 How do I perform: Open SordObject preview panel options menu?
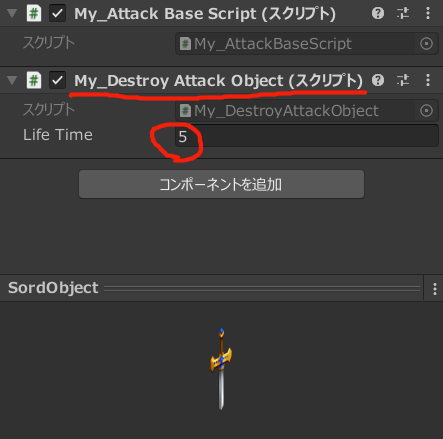[435, 289]
